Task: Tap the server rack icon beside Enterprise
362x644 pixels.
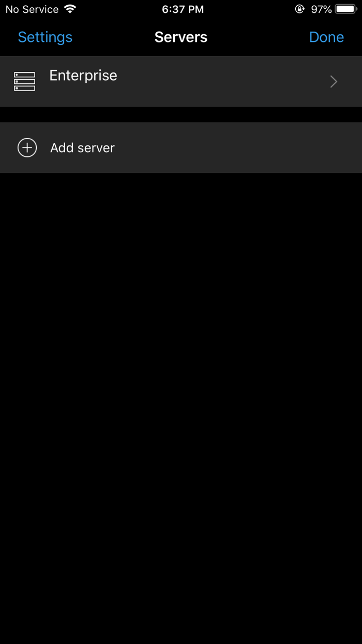Action: tap(24, 81)
